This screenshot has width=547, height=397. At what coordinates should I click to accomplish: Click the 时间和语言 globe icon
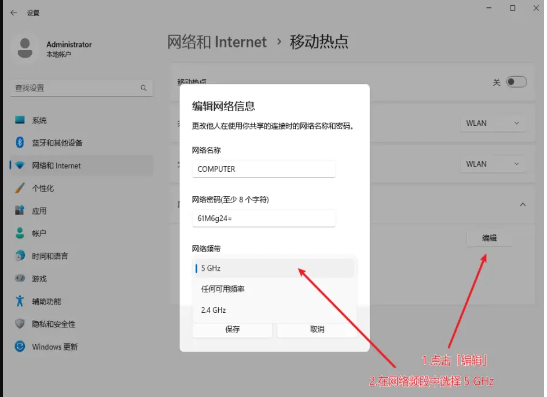pyautogui.click(x=20, y=256)
